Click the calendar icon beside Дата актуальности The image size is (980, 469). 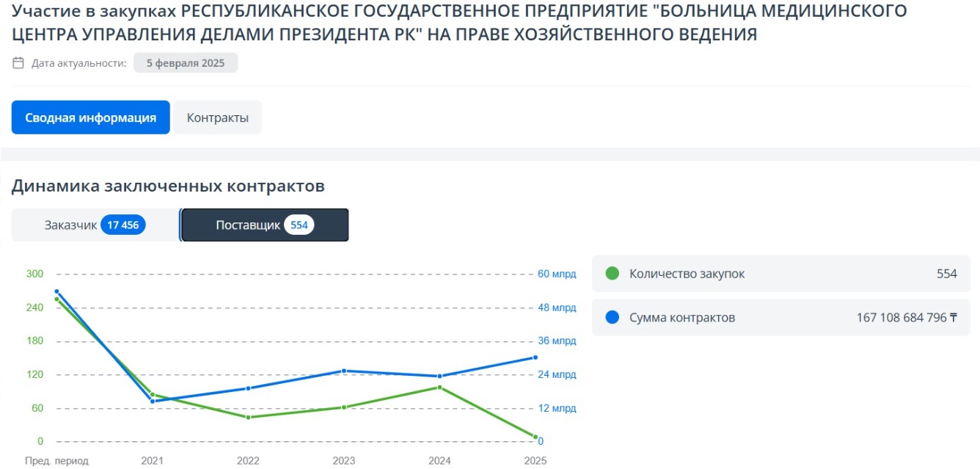click(19, 63)
